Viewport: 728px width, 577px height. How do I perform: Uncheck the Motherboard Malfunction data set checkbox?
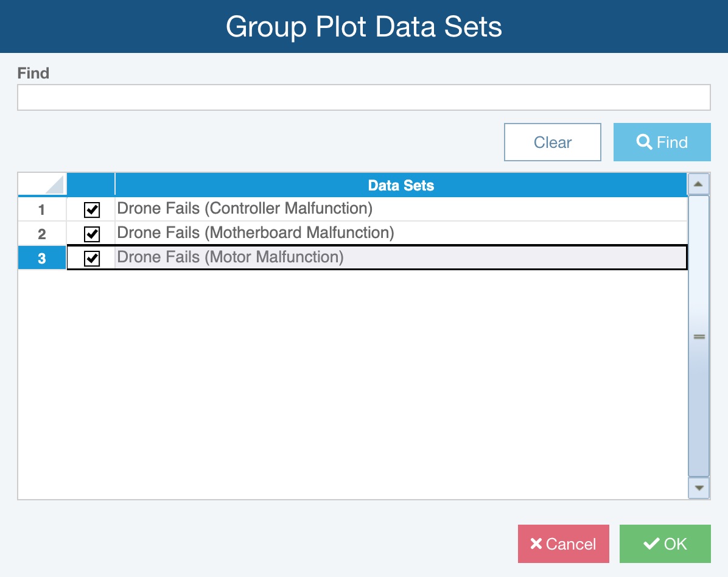[x=92, y=234]
